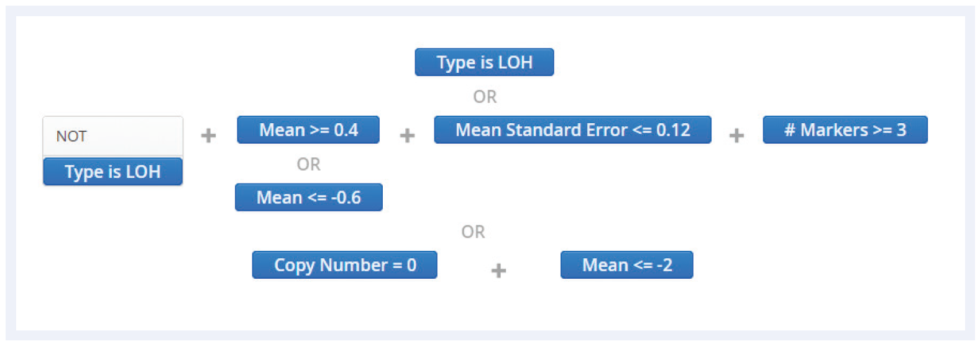Click the OR label beneath Mean >= 0.4
This screenshot has height=346, width=980.
point(308,164)
